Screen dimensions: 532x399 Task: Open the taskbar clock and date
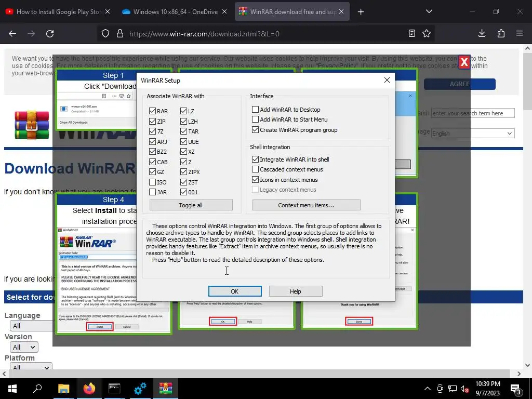point(487,389)
